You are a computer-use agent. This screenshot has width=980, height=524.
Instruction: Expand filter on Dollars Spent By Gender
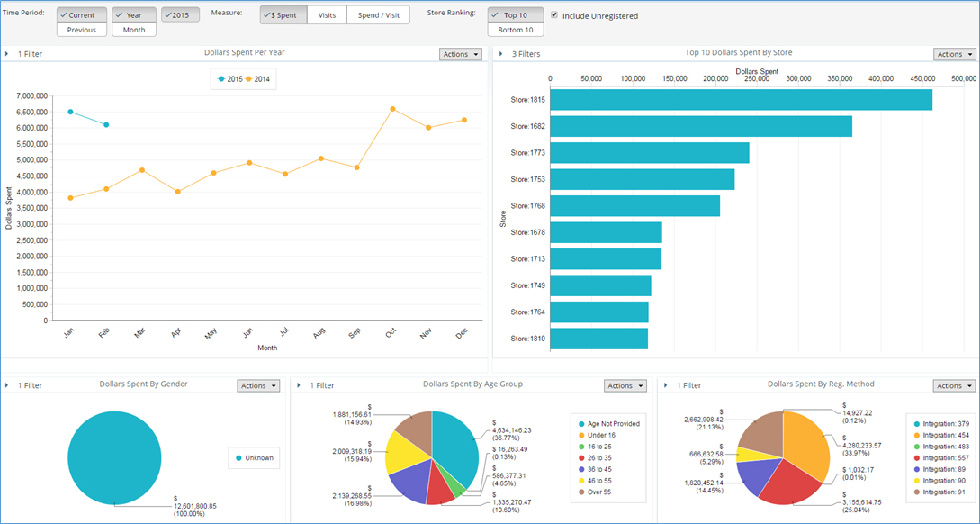pos(7,385)
